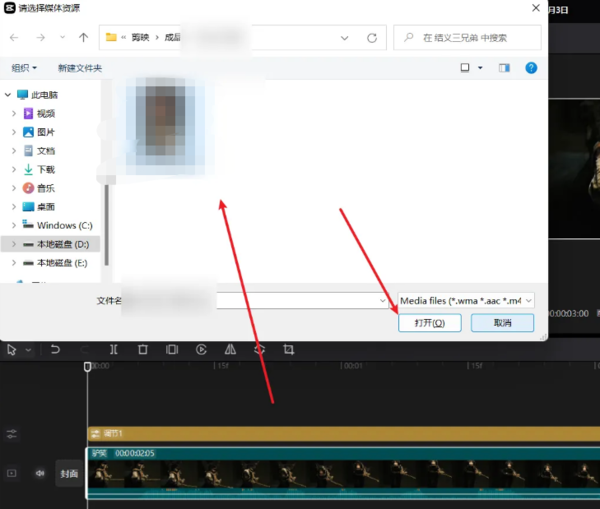The image size is (600, 509).
Task: Click the rotate tool icon
Action: (259, 349)
